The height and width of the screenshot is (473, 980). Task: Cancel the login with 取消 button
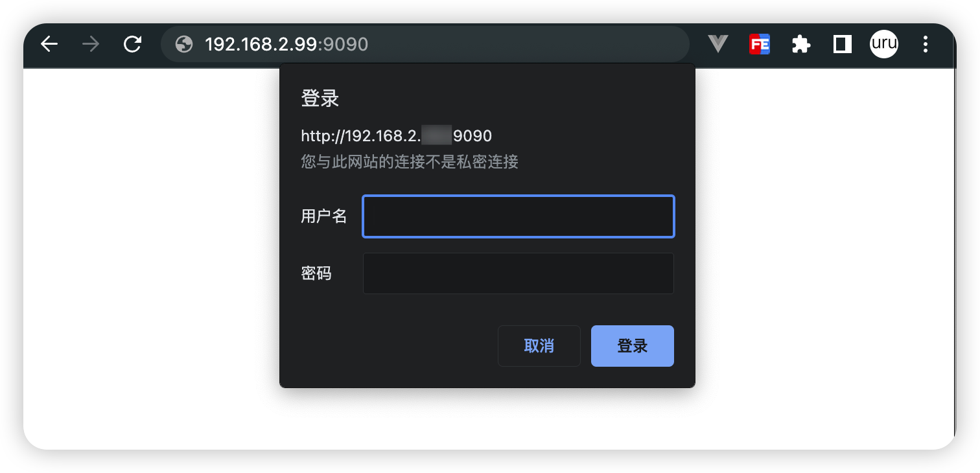click(539, 346)
